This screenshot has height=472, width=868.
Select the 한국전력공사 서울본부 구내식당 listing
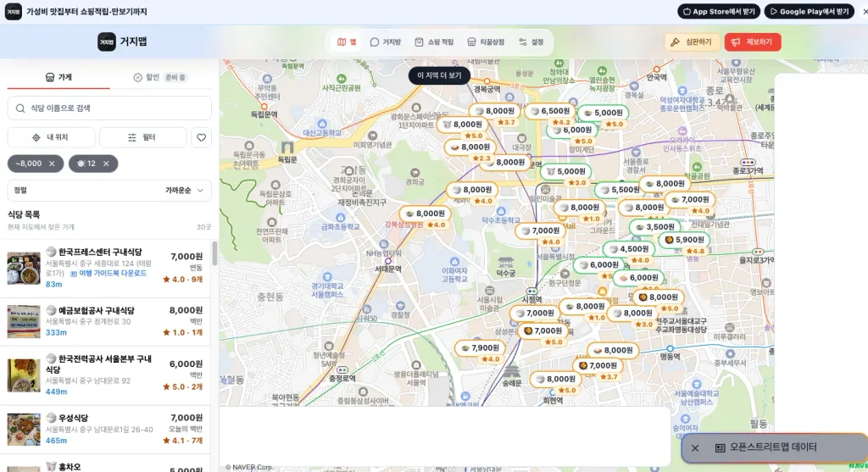[x=105, y=376]
